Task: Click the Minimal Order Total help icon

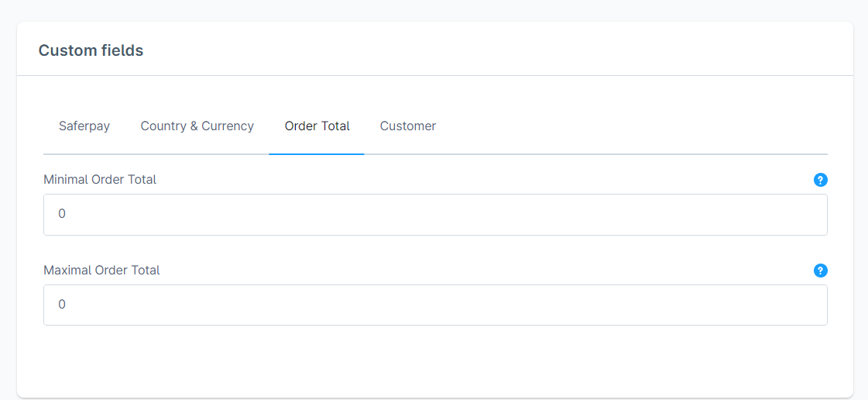Action: pyautogui.click(x=821, y=180)
